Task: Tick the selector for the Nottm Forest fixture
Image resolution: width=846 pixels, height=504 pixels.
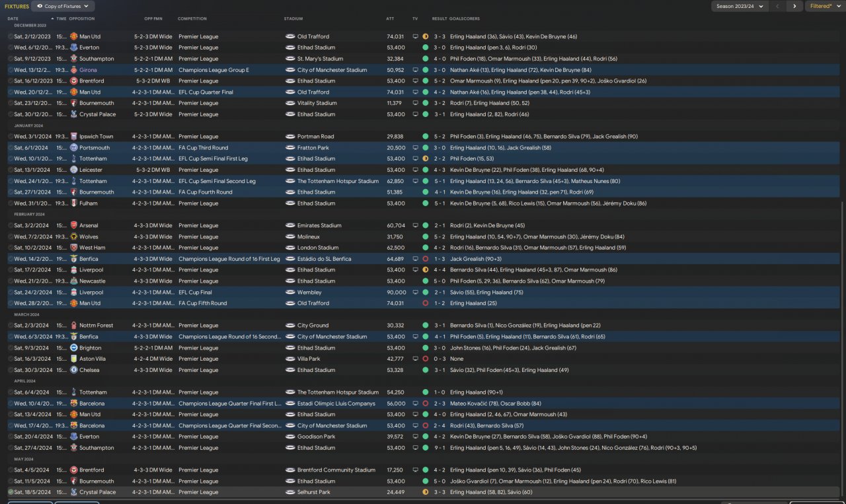Action: (x=11, y=326)
